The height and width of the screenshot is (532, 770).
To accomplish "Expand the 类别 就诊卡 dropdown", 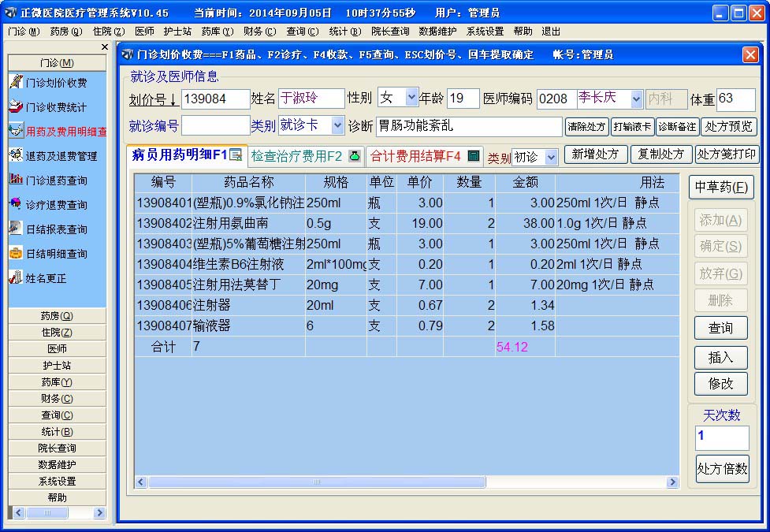I will pos(337,126).
